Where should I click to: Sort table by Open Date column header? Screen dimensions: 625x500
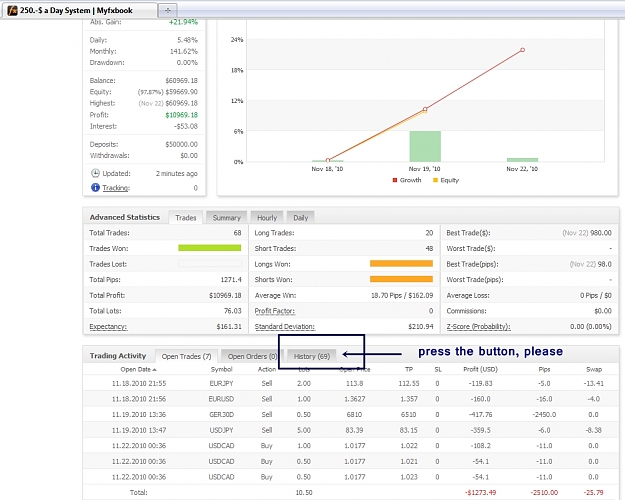[x=136, y=370]
